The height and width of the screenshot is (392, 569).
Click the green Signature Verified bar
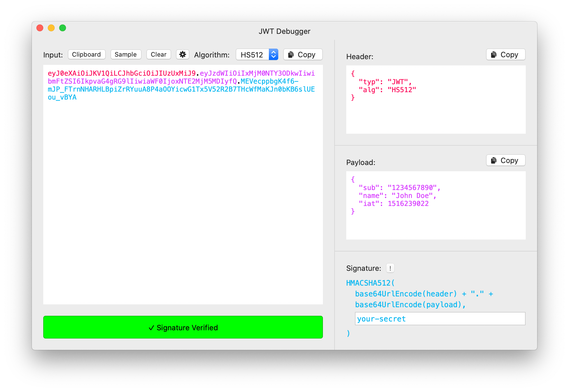tap(183, 327)
